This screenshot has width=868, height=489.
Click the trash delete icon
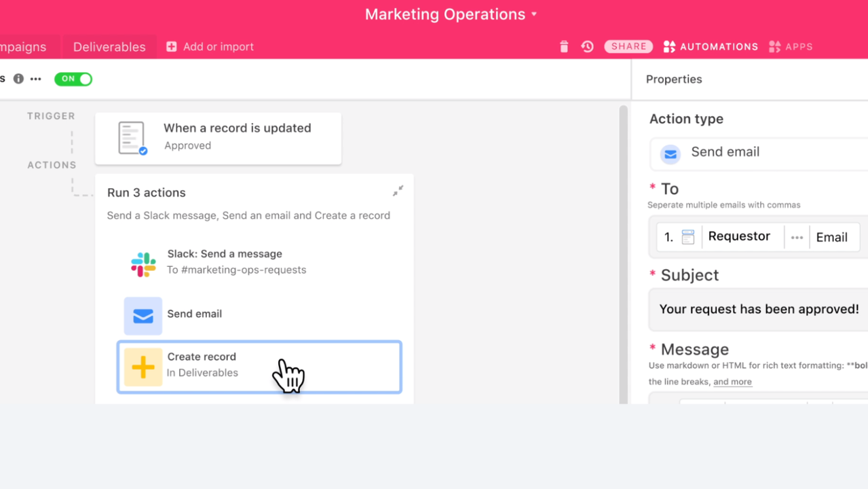(x=564, y=47)
